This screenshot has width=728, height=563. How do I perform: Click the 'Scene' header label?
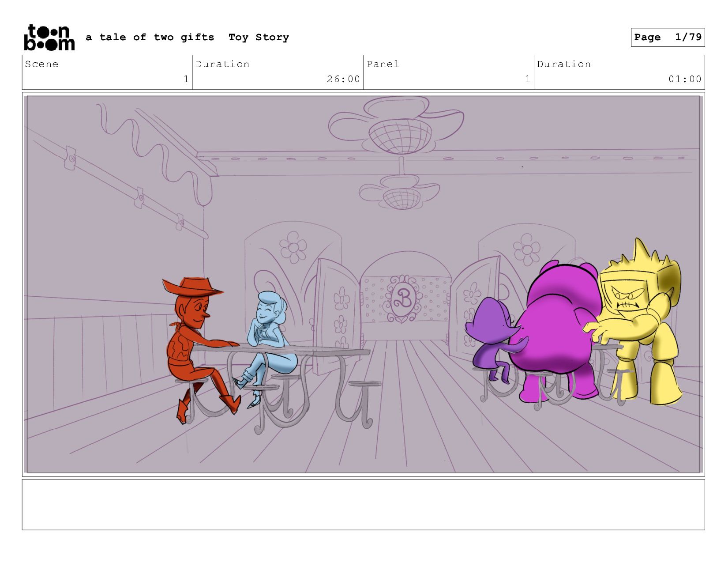coord(42,64)
